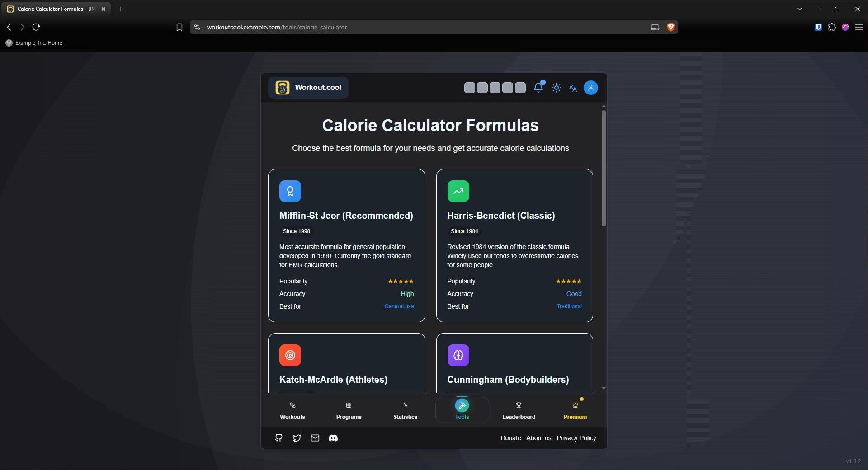Click the "High" accuracy value
The image size is (868, 470).
point(407,294)
